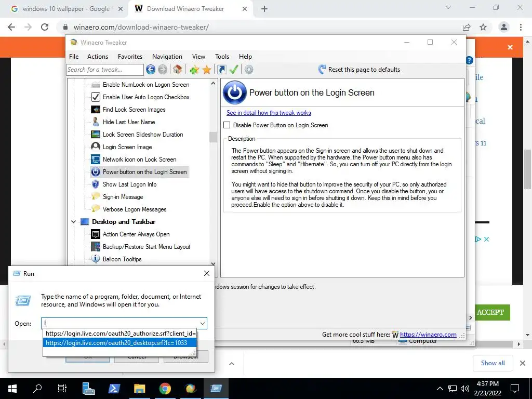Click the ACCEPT cookie button
This screenshot has height=399, width=532.
490,312
